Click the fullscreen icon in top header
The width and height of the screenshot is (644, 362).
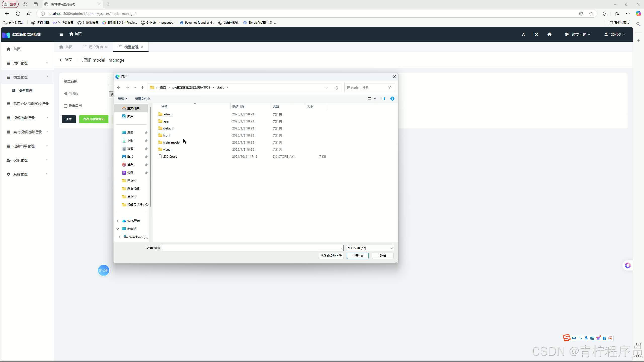tap(536, 34)
